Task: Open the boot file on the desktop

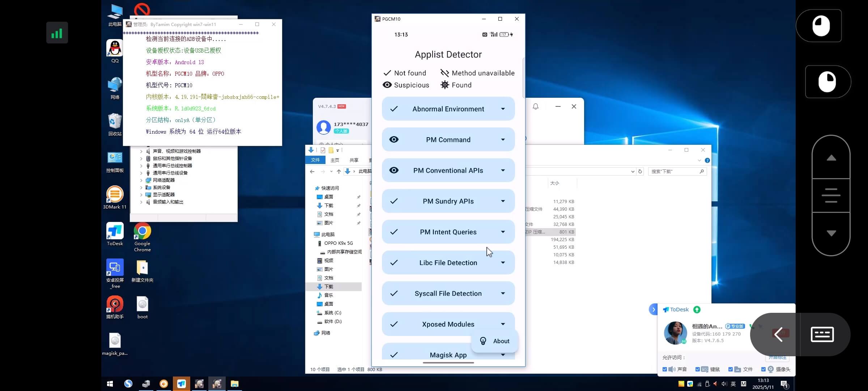Action: point(142,304)
